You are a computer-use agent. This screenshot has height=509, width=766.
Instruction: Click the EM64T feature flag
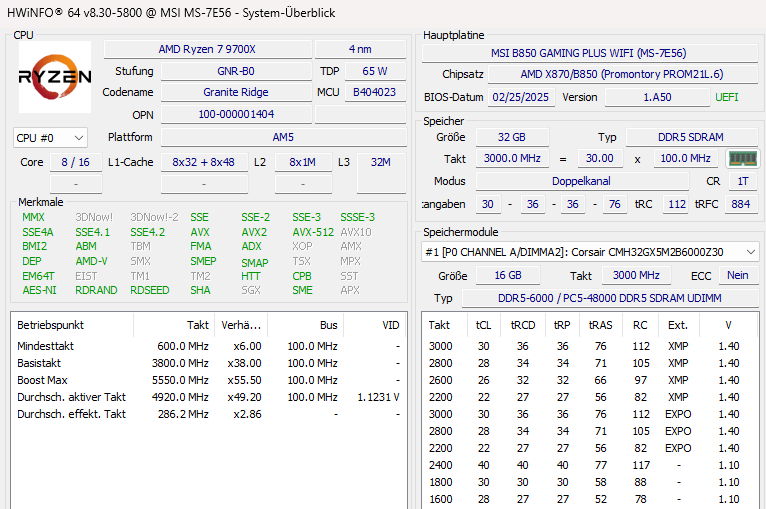[x=38, y=276]
